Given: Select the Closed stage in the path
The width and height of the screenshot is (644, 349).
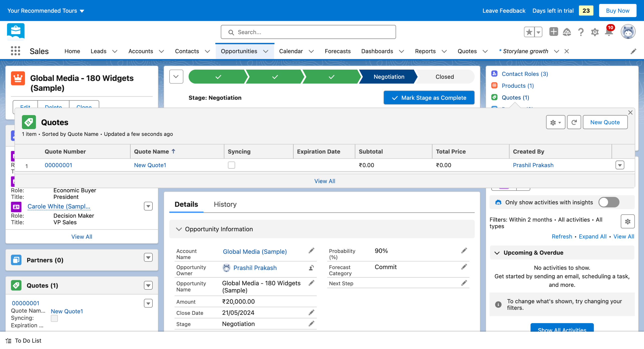Looking at the screenshot, I should 445,77.
